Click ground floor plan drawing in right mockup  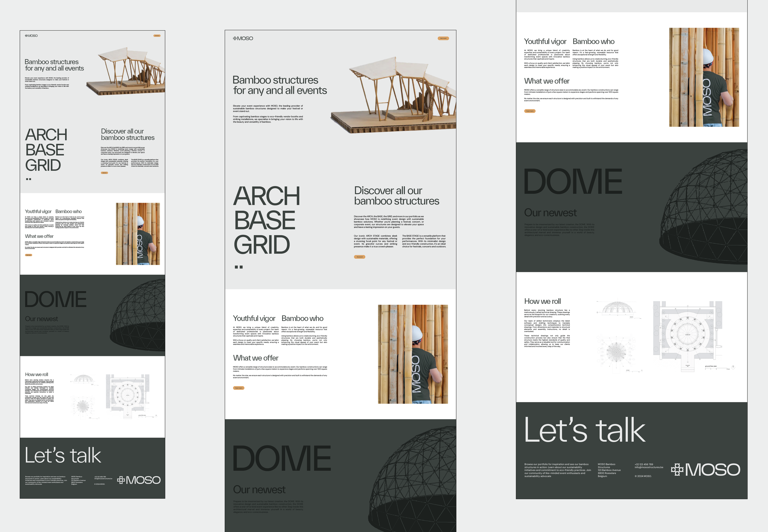(x=693, y=336)
